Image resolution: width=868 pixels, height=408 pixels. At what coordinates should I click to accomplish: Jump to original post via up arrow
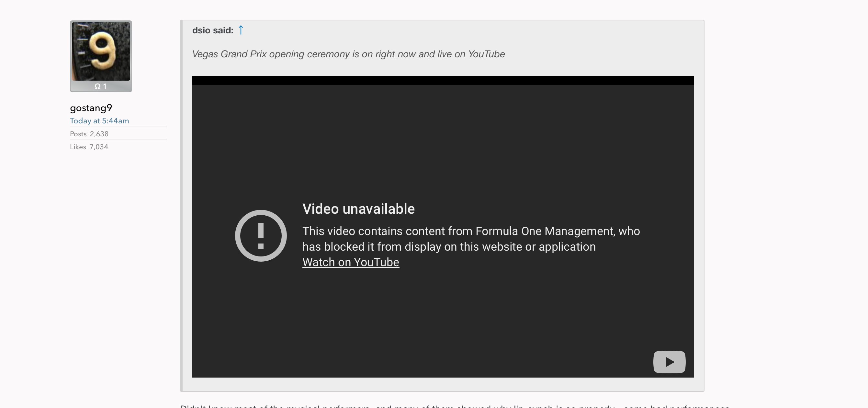click(x=241, y=30)
